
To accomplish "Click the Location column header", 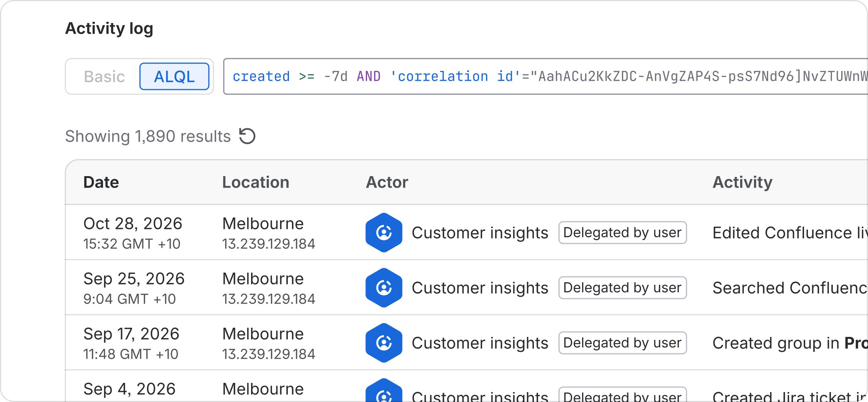I will click(256, 182).
